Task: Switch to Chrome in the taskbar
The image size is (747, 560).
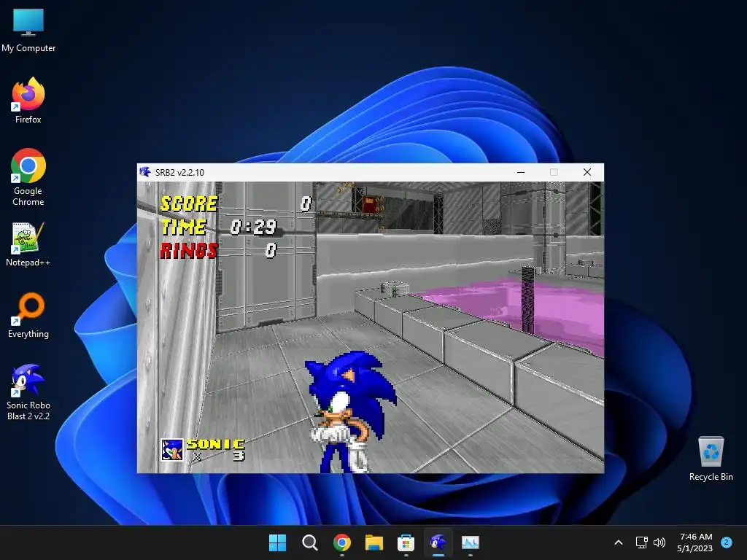Action: click(x=341, y=542)
